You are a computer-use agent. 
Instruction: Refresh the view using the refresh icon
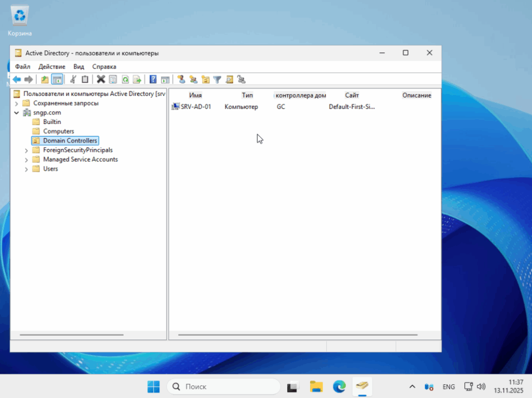point(125,79)
